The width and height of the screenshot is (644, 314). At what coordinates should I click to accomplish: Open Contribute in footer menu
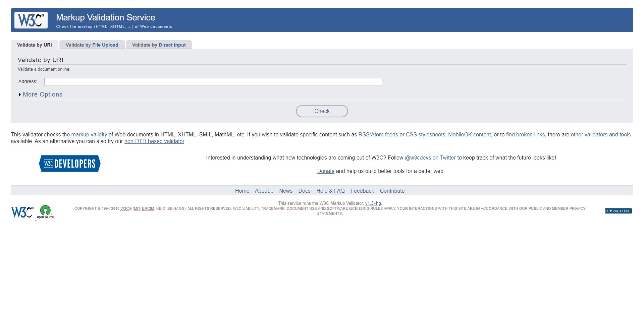click(x=392, y=191)
